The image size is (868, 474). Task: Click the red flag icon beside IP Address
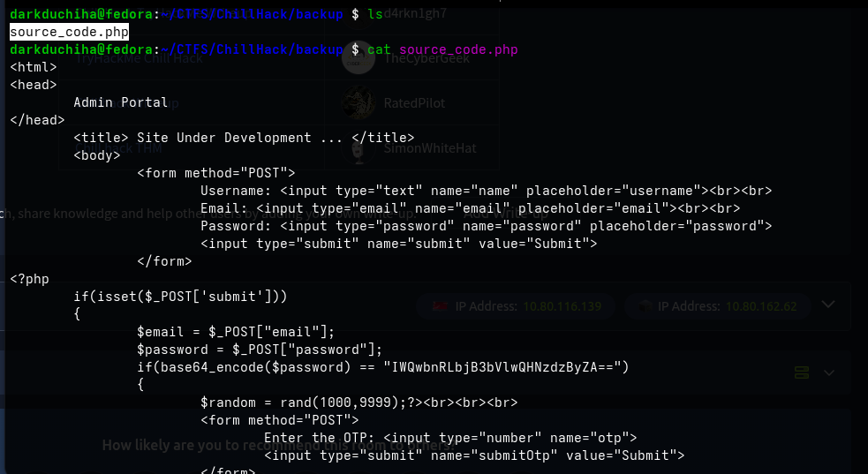[x=440, y=306]
